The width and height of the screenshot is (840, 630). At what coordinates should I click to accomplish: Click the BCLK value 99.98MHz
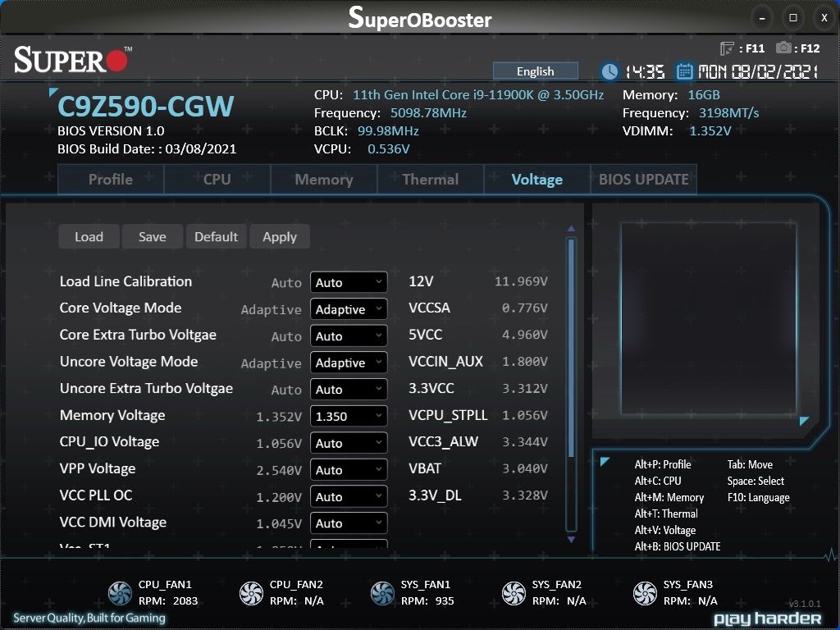pyautogui.click(x=388, y=131)
